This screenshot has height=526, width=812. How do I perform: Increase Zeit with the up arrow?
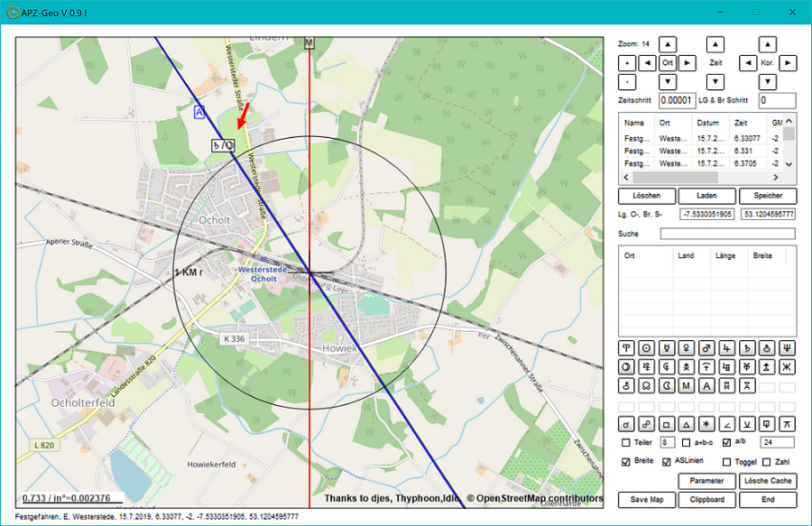pos(715,44)
